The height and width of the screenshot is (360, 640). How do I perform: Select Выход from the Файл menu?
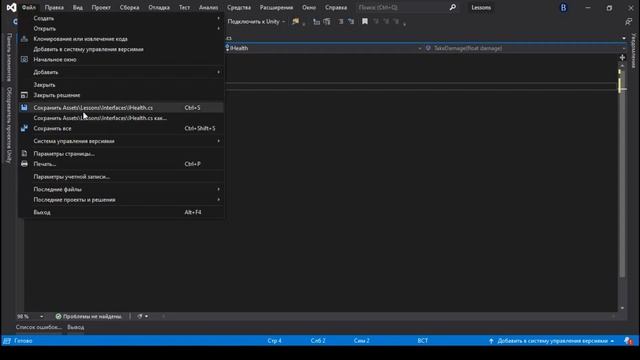(x=120, y=212)
